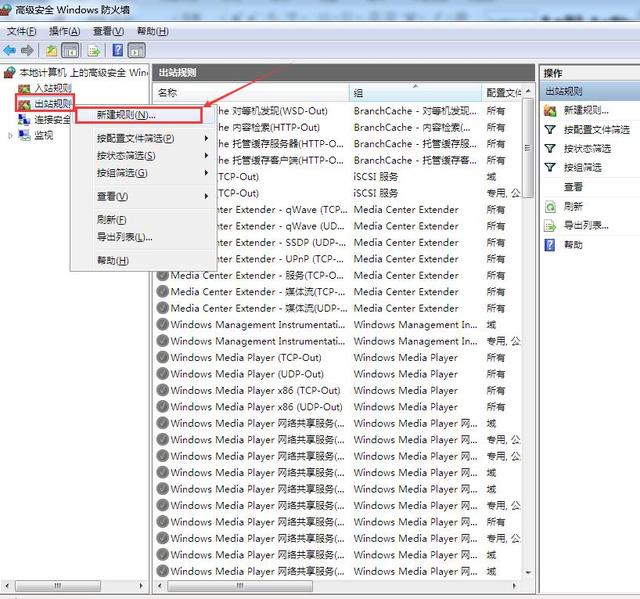Viewport: 640px width, 599px height.
Task: Click the Export list toolbar icon
Action: pyautogui.click(x=93, y=51)
